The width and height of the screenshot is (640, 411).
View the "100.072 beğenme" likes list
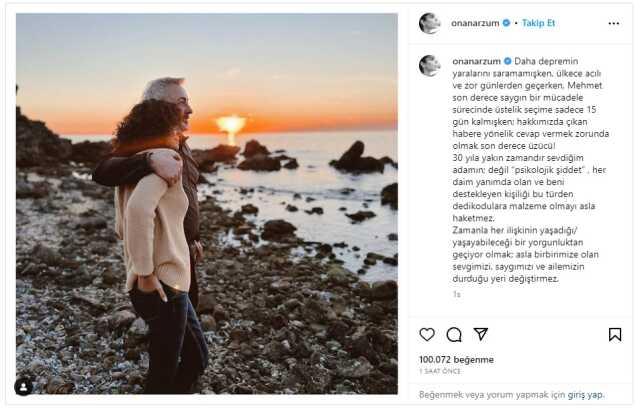[x=456, y=358]
